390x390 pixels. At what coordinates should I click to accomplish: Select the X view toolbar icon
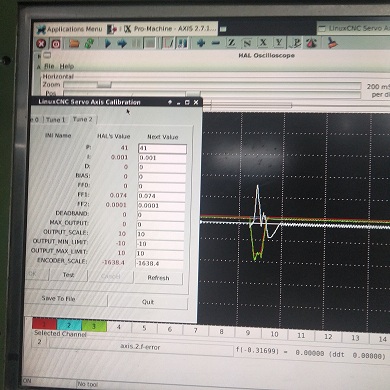click(x=263, y=43)
